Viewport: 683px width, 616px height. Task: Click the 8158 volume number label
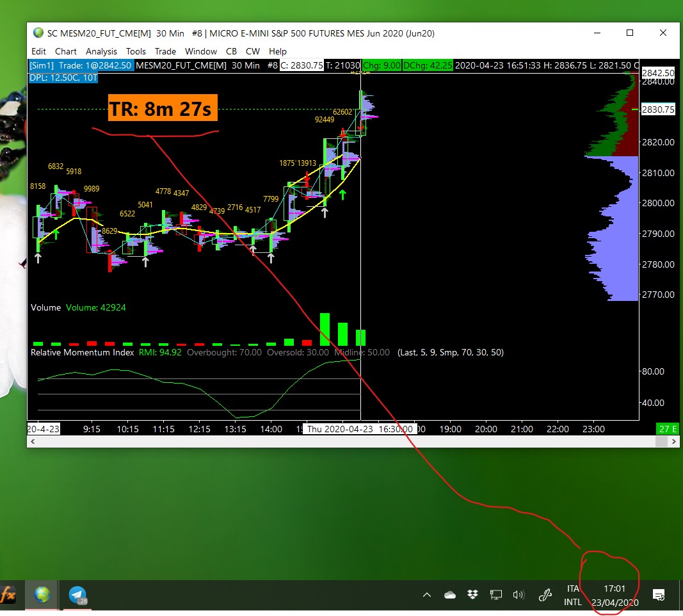click(x=38, y=186)
